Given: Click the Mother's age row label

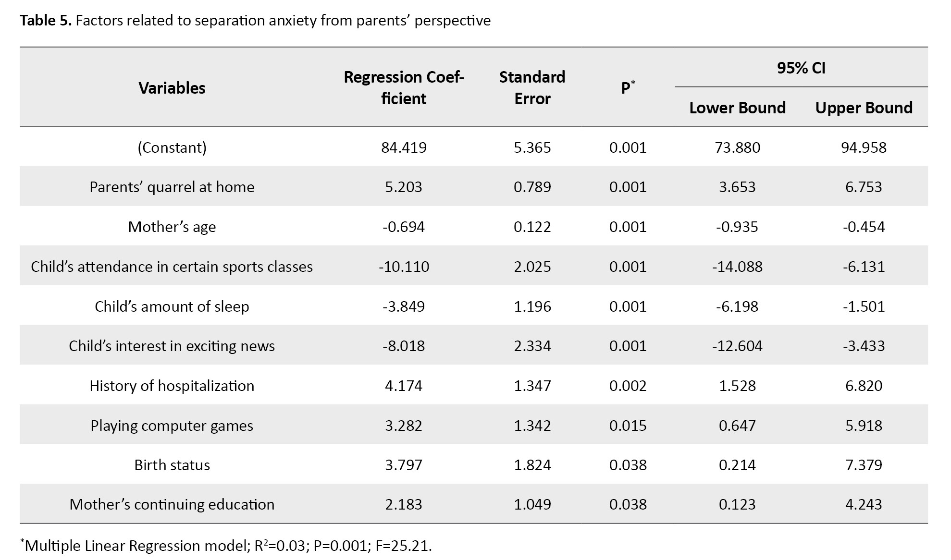Looking at the screenshot, I should (x=172, y=227).
